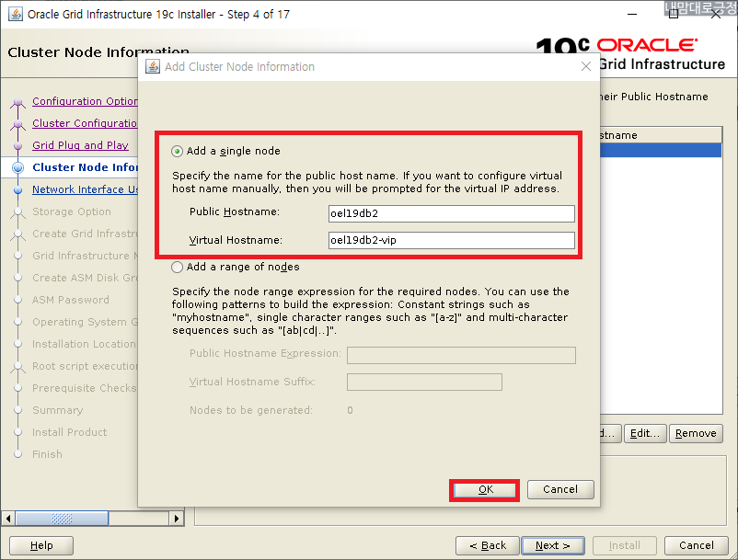Screen dimensions: 738x560
Task: Open the Network Interface Usage step link
Action: (85, 189)
